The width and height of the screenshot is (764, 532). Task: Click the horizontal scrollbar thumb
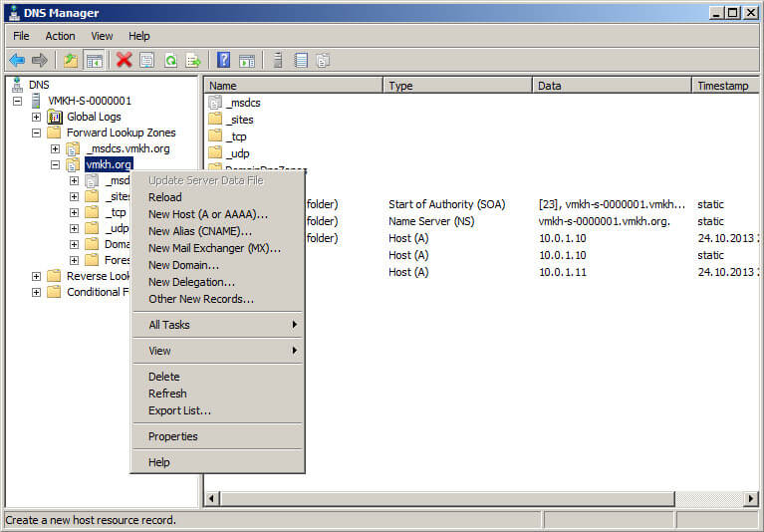pos(447,498)
